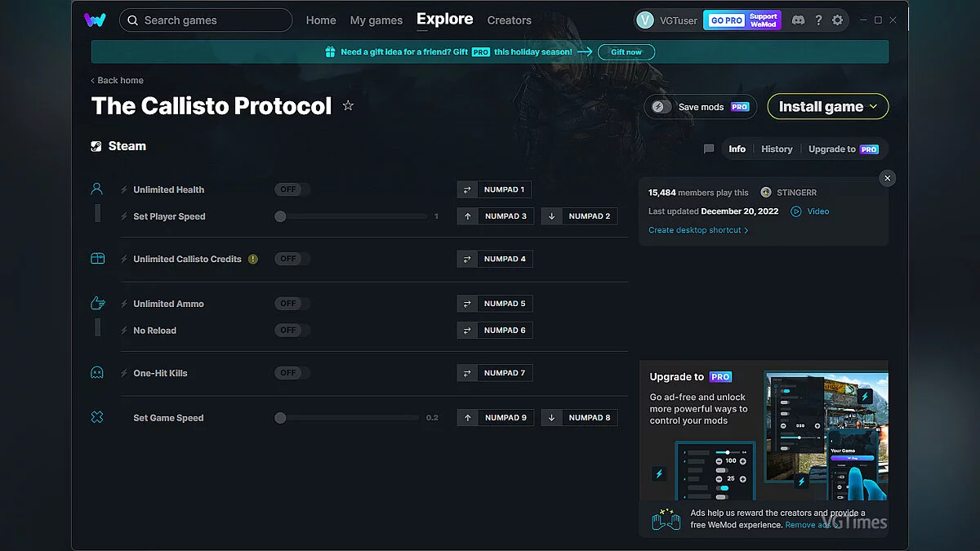The height and width of the screenshot is (551, 980).
Task: Open the settings gear icon
Action: (x=838, y=20)
